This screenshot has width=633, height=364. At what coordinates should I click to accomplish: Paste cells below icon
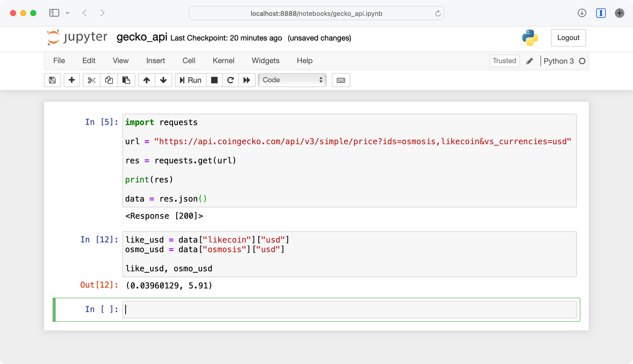click(x=126, y=80)
